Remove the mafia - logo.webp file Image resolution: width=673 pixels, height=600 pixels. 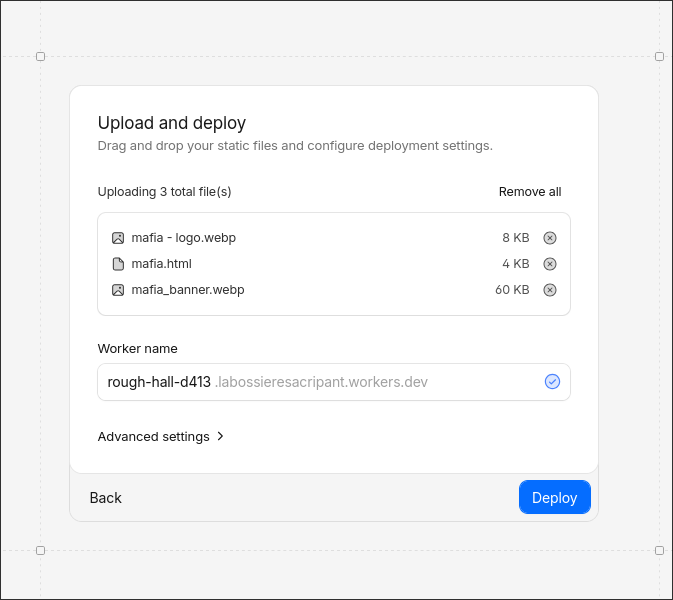pos(549,238)
